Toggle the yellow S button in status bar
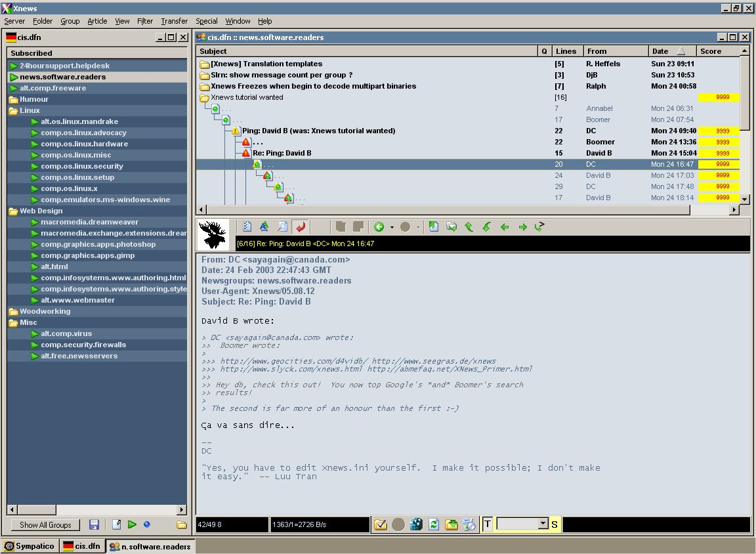The width and height of the screenshot is (756, 554). 555,524
